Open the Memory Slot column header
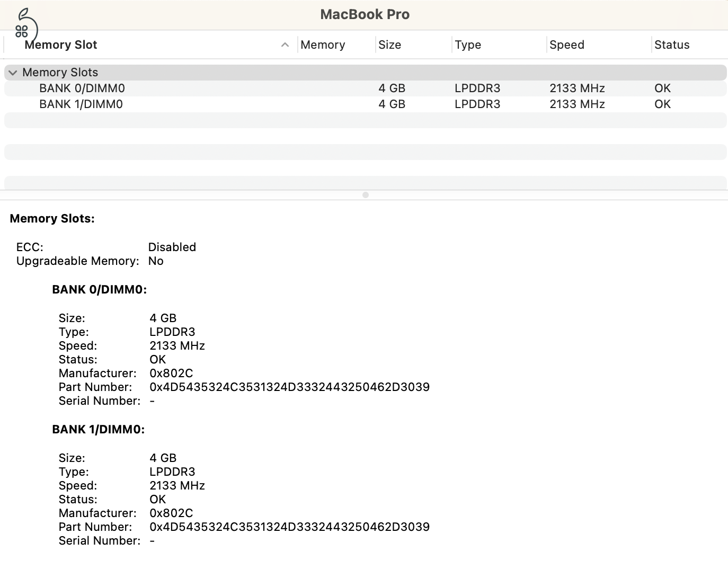Image resolution: width=728 pixels, height=587 pixels. (61, 45)
